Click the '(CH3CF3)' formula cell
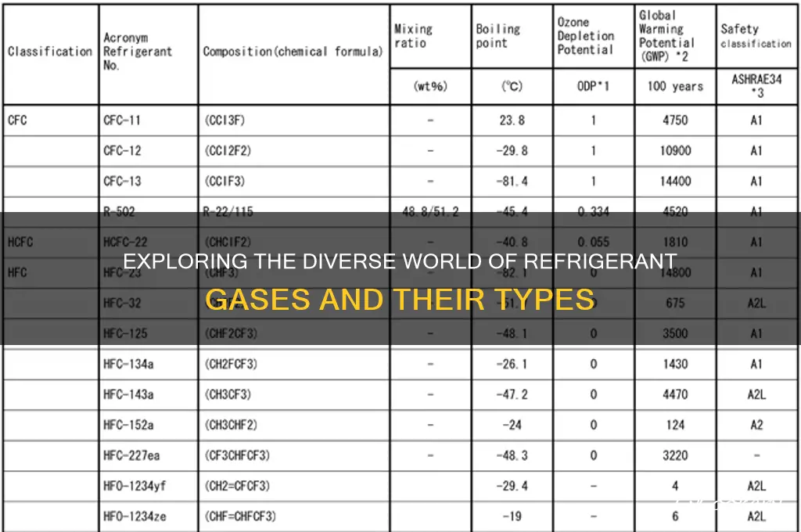801x532 pixels. [228, 394]
